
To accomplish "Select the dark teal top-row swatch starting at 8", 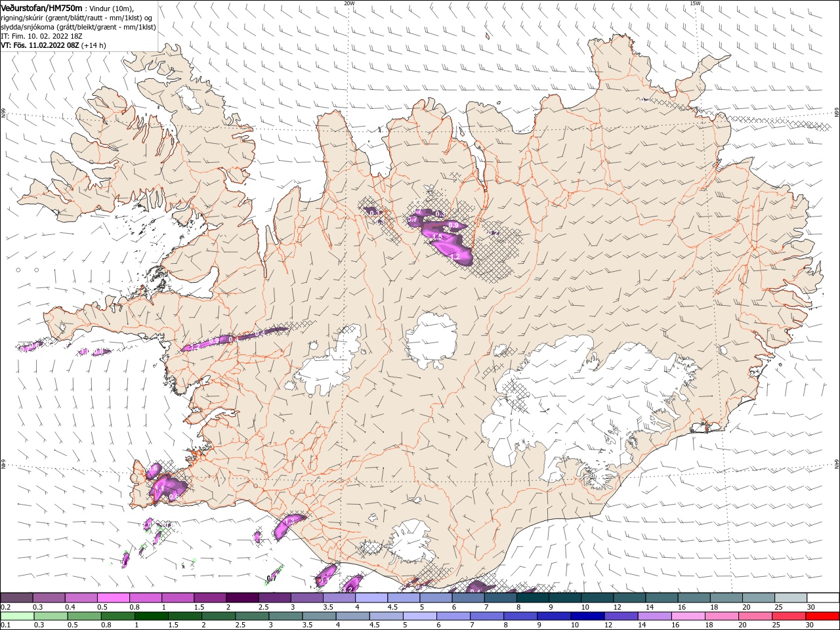I will (x=532, y=597).
